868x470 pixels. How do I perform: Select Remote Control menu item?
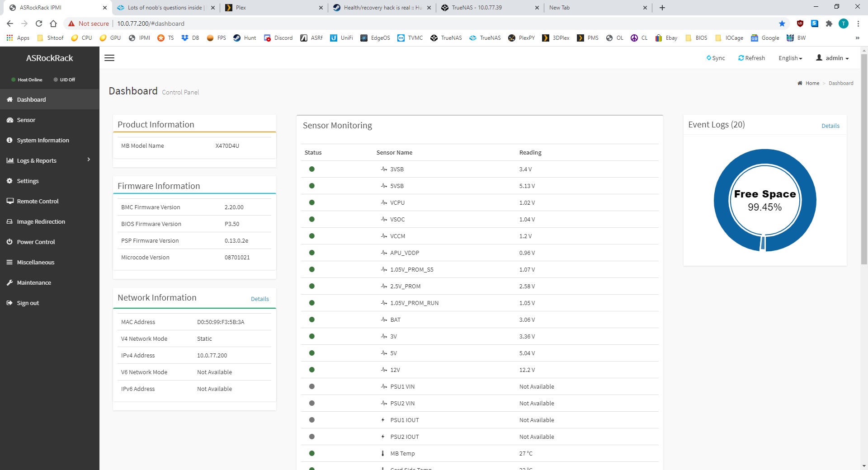(x=38, y=201)
